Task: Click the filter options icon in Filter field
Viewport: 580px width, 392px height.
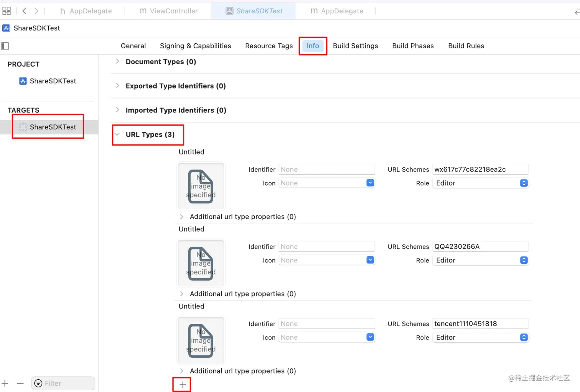Action: (x=38, y=383)
